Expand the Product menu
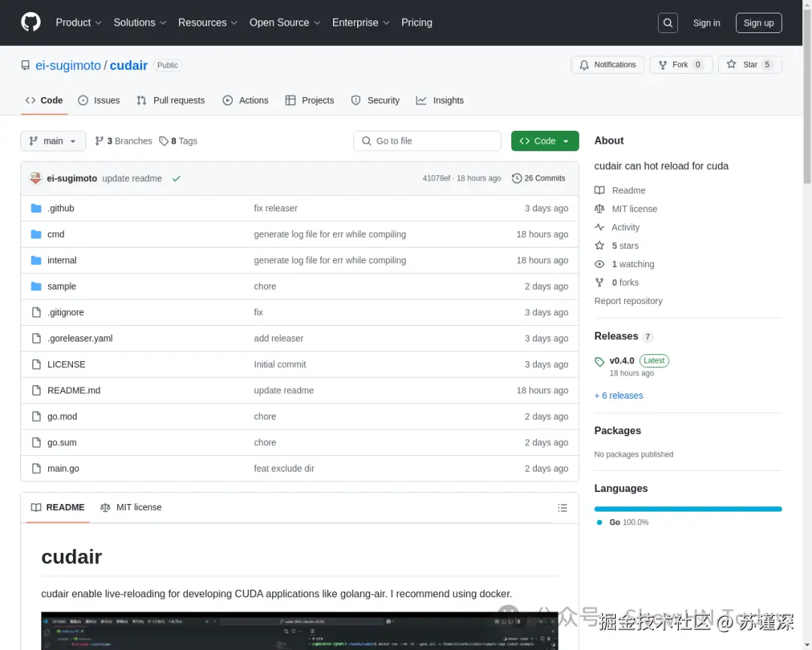Screen dimensions: 812x650 78,23
